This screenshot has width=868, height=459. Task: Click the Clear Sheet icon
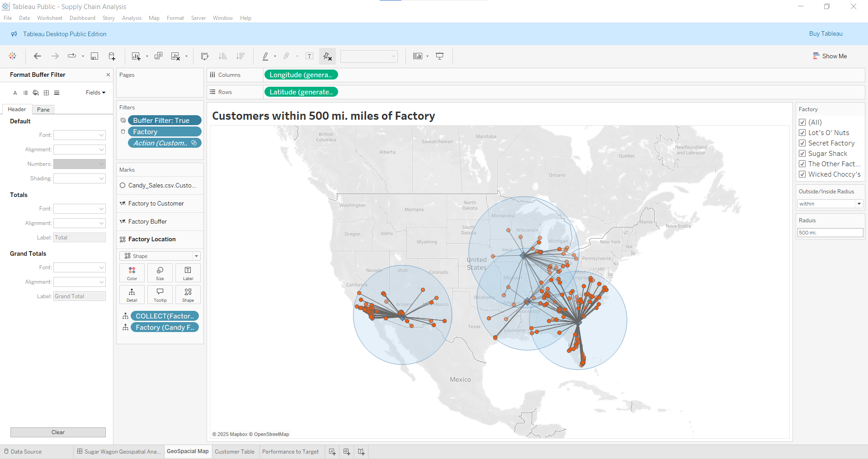click(x=175, y=56)
